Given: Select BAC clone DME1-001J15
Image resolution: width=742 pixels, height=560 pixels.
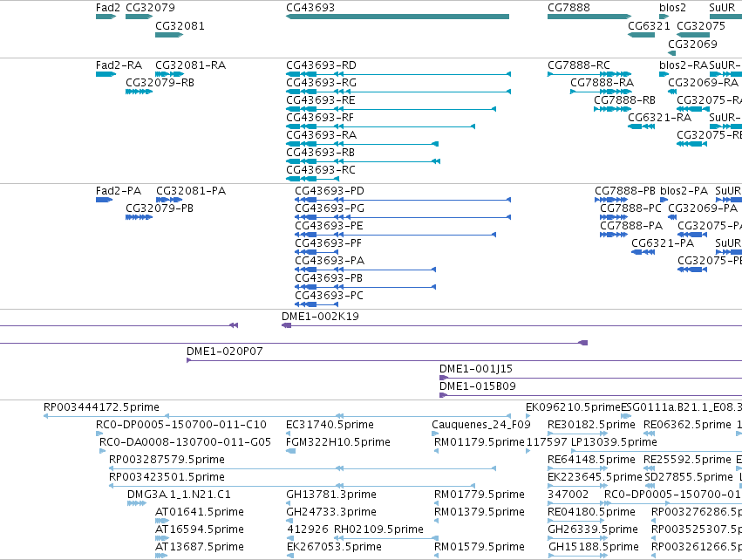Looking at the screenshot, I should click(475, 369).
